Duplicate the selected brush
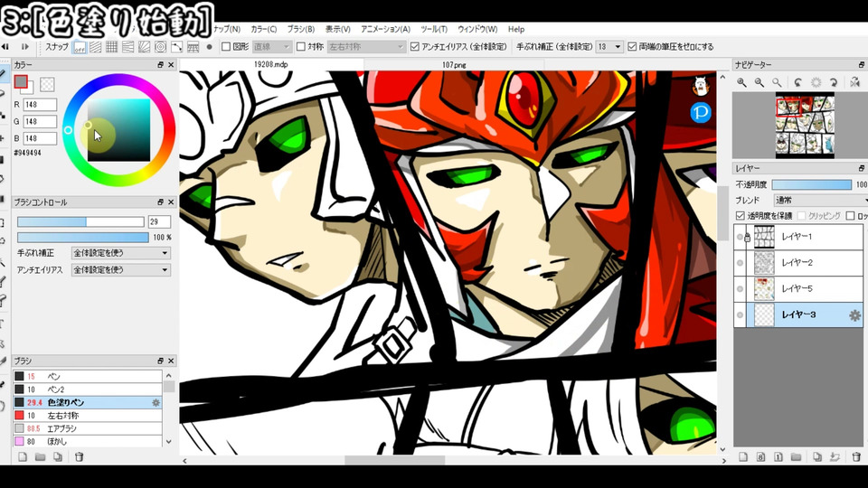 click(x=58, y=457)
